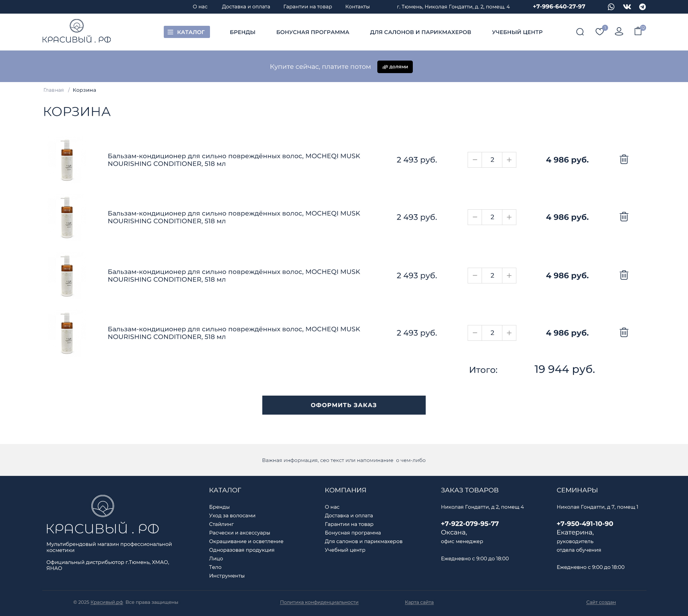688x616 pixels.
Task: Remove the last cart item via trash icon
Action: pyautogui.click(x=624, y=333)
